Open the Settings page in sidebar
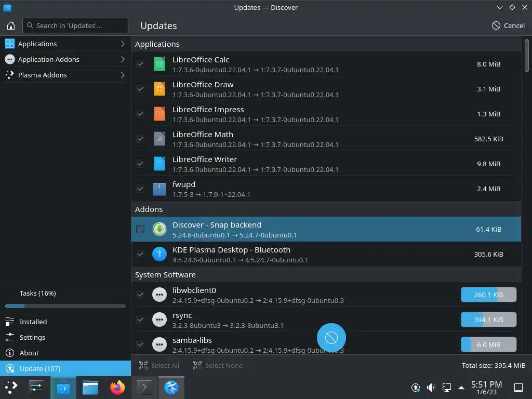 [x=65, y=337]
